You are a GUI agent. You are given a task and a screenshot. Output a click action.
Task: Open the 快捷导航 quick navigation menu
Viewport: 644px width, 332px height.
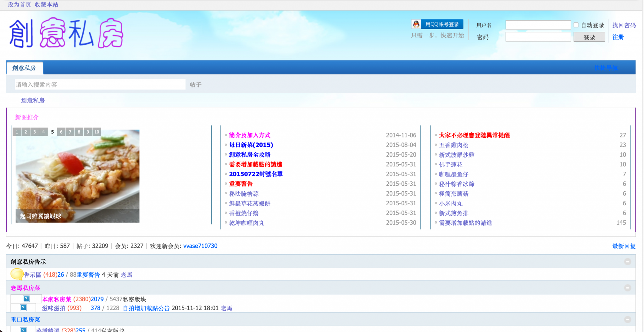pyautogui.click(x=606, y=68)
